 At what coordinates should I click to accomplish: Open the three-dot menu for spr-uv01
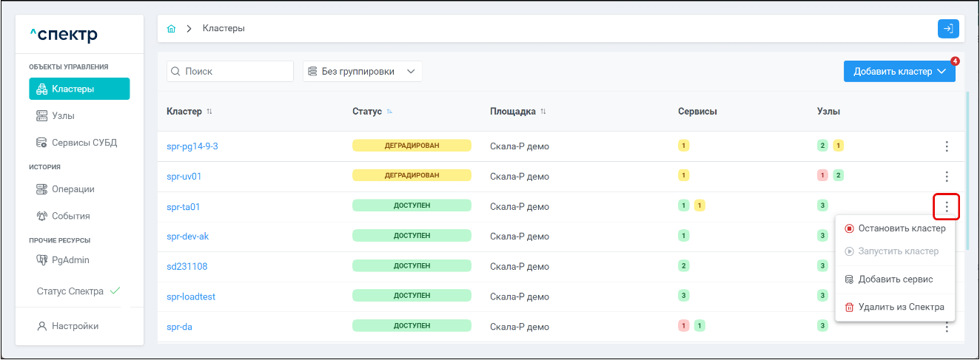[x=947, y=177]
